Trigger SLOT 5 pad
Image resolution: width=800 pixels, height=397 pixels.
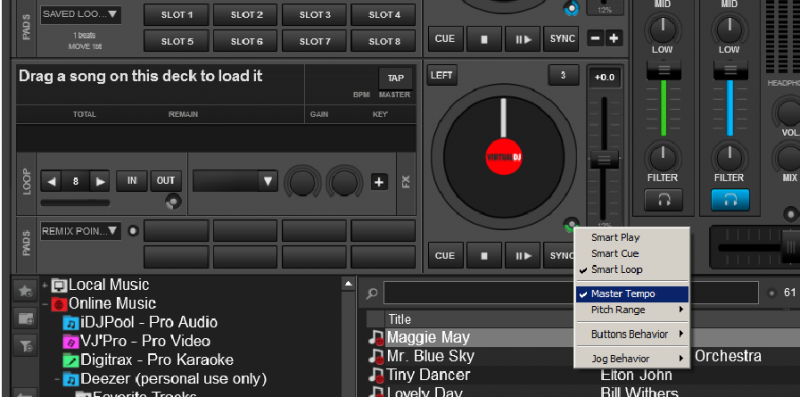coord(177,41)
